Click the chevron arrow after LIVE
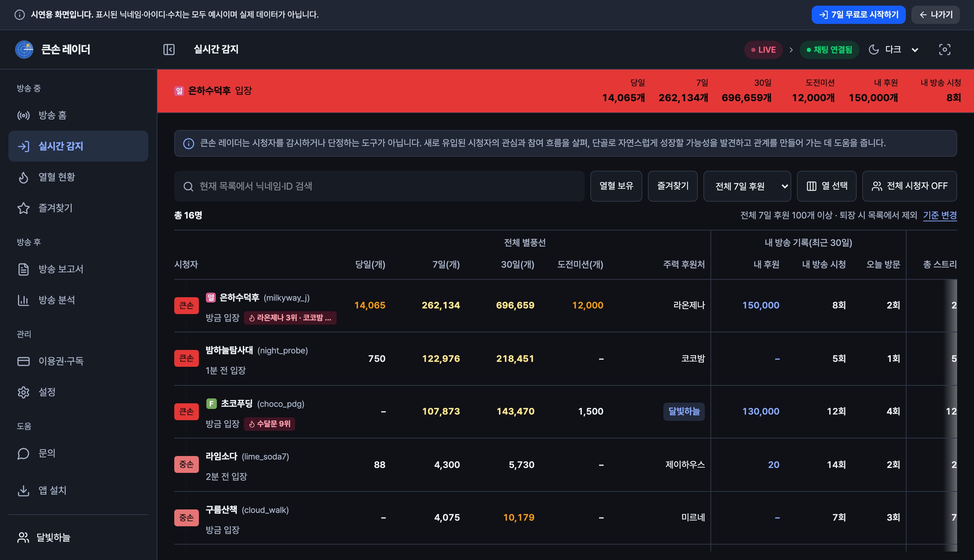The image size is (974, 560). click(791, 50)
